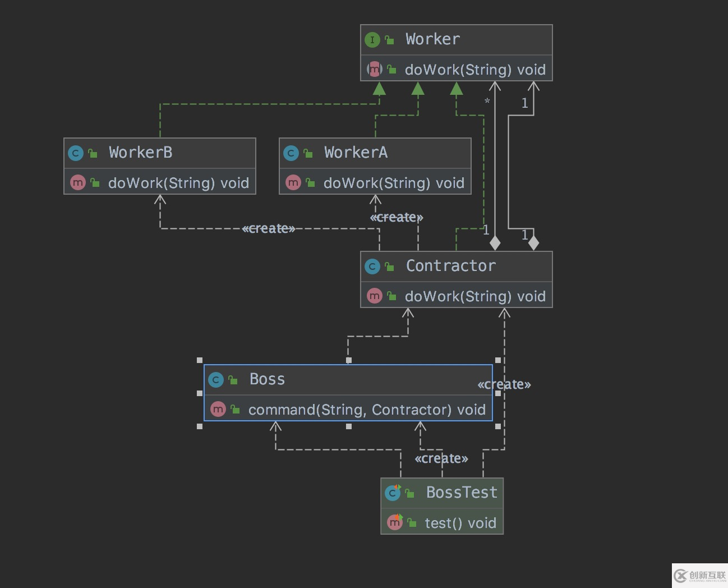The height and width of the screenshot is (588, 728).
Task: Click the class icon beside WorkerB
Action: pyautogui.click(x=76, y=153)
